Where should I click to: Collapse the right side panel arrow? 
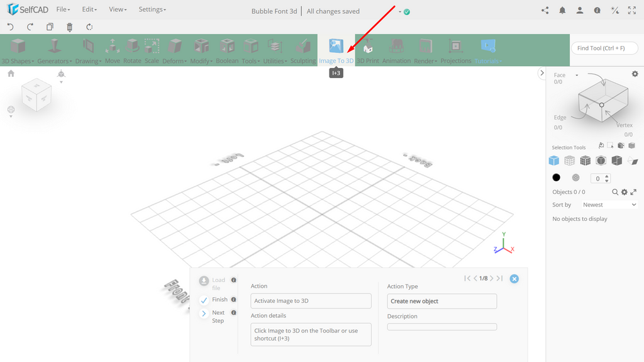point(541,73)
